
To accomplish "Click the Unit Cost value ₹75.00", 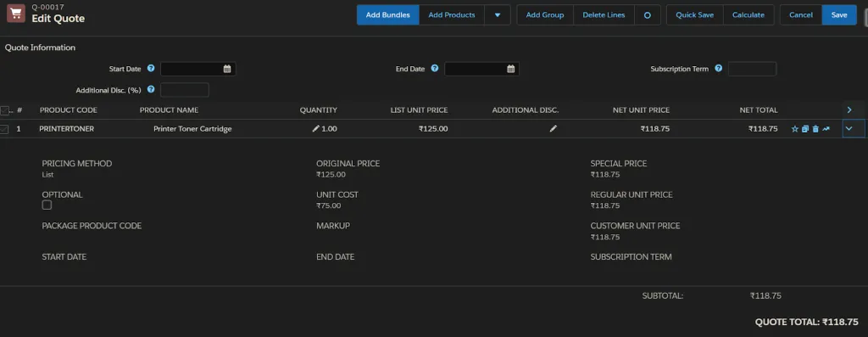I will tap(329, 205).
